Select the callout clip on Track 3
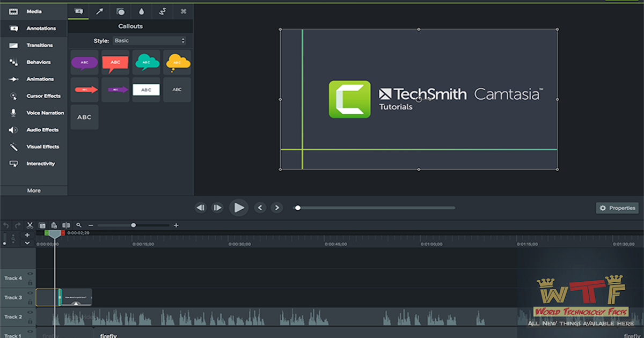 point(77,297)
